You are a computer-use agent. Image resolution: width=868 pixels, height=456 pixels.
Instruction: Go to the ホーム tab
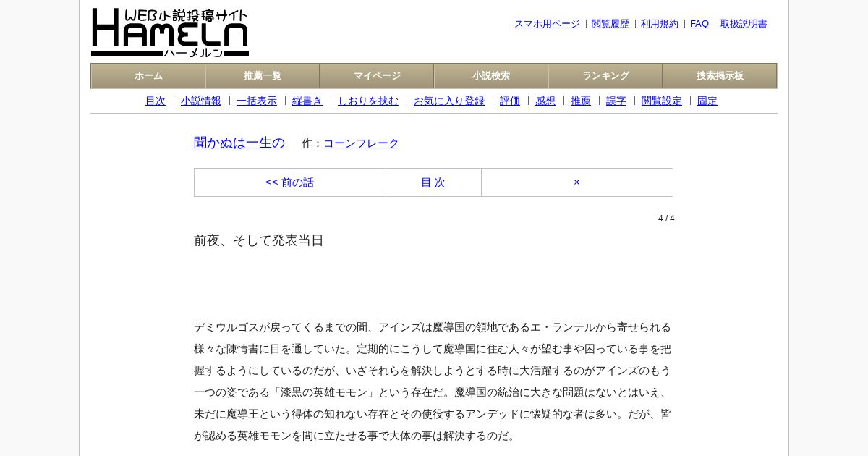pyautogui.click(x=148, y=76)
